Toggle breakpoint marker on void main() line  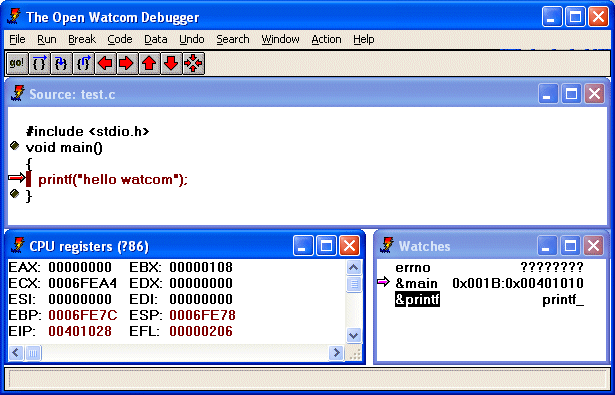(15, 146)
